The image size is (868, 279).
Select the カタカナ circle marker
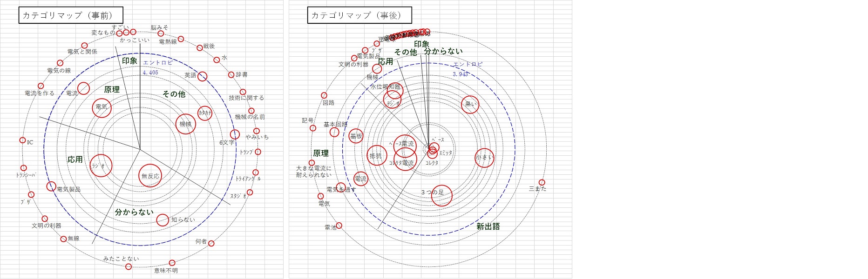coord(204,113)
